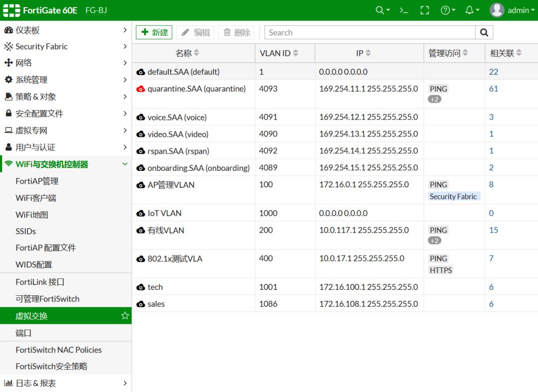Click the favorite star on 虚拟交换
This screenshot has height=392, width=538.
[x=125, y=316]
